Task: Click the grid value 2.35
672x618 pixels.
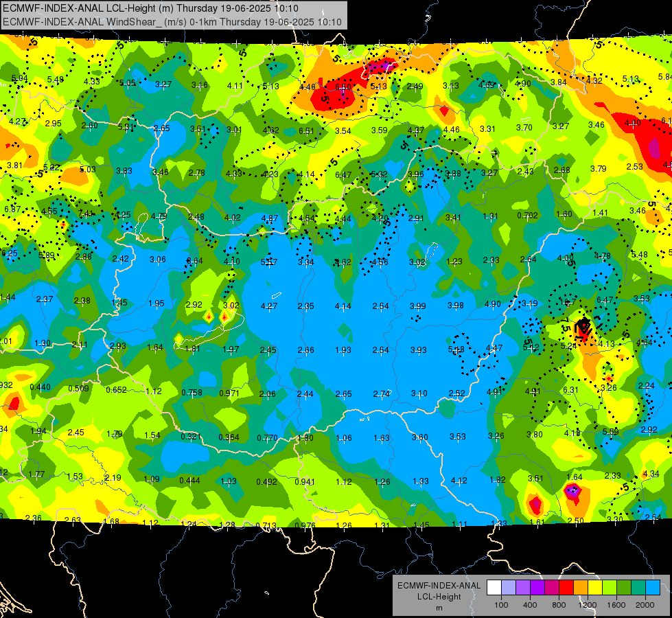Action: (305, 306)
